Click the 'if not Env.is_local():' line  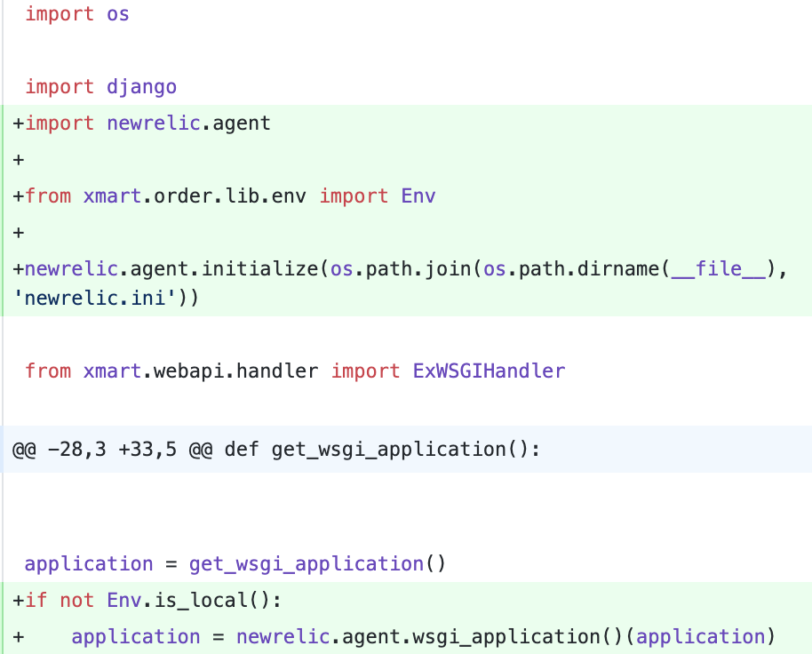(147, 600)
